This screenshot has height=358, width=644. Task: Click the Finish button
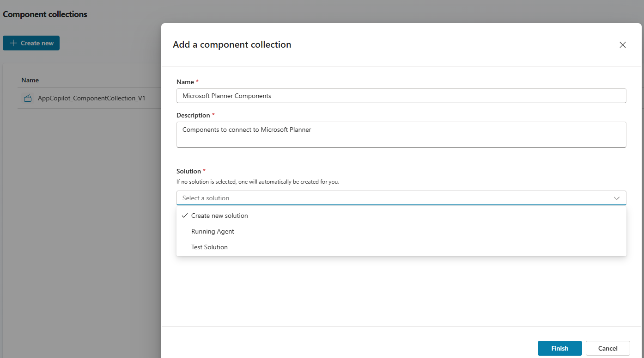point(559,348)
